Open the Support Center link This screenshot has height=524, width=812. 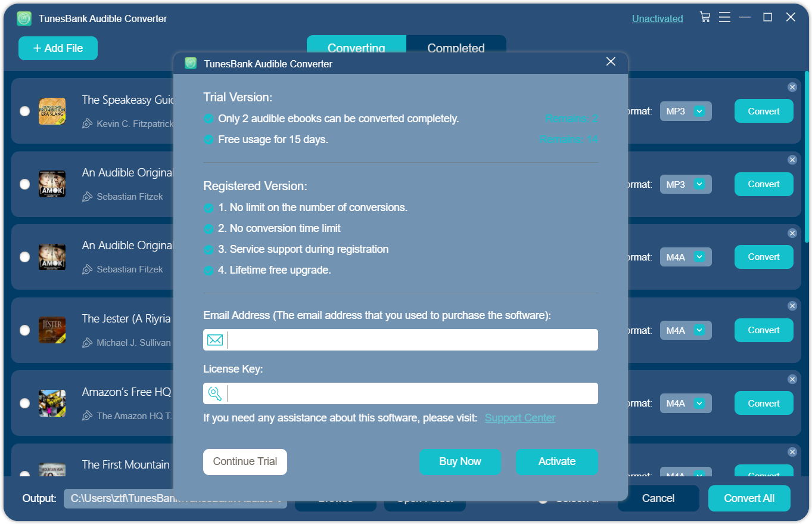pos(520,418)
